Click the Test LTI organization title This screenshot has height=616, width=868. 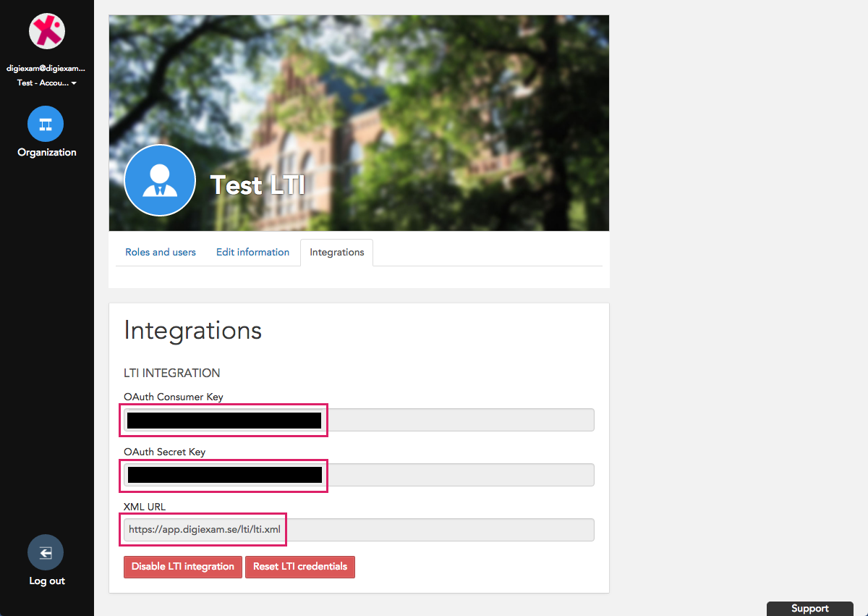pos(258,185)
